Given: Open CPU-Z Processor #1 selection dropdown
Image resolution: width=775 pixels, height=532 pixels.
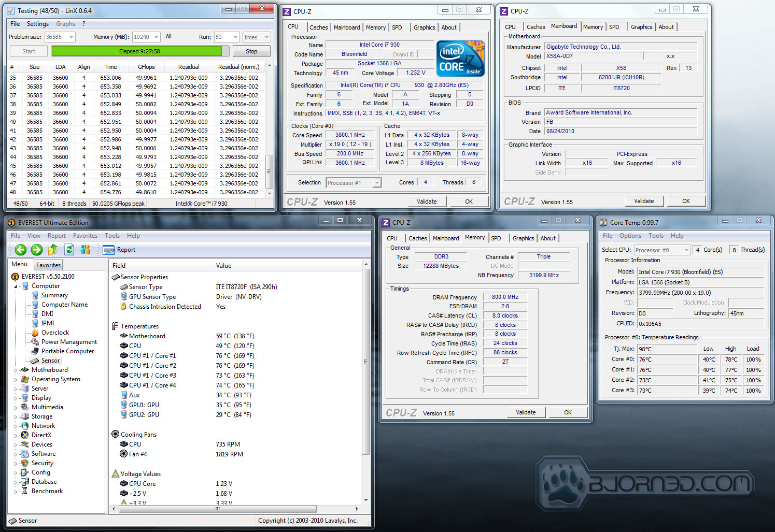Looking at the screenshot, I should pyautogui.click(x=377, y=183).
